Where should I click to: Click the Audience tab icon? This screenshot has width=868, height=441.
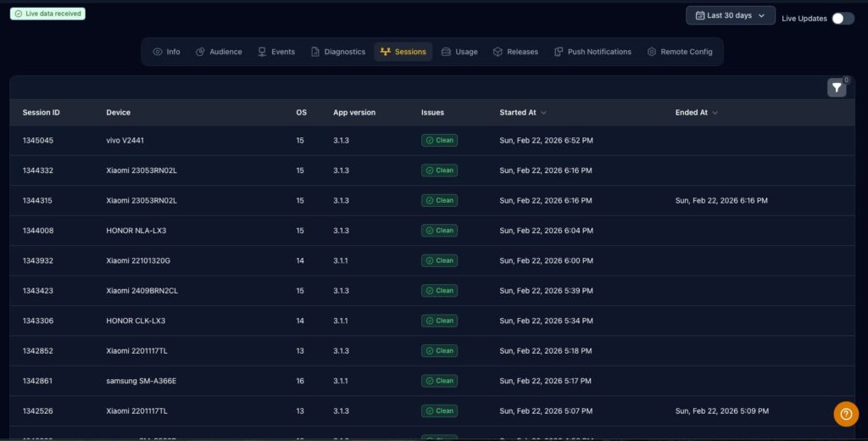click(200, 52)
